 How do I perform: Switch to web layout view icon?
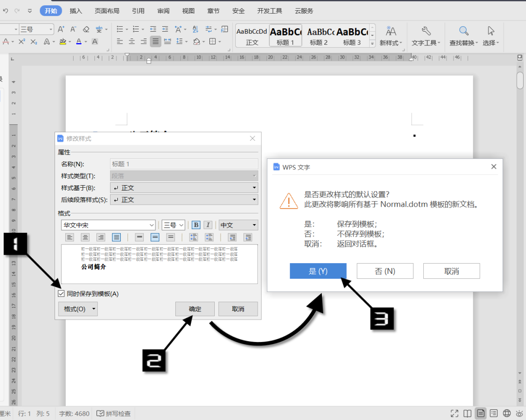[507, 413]
